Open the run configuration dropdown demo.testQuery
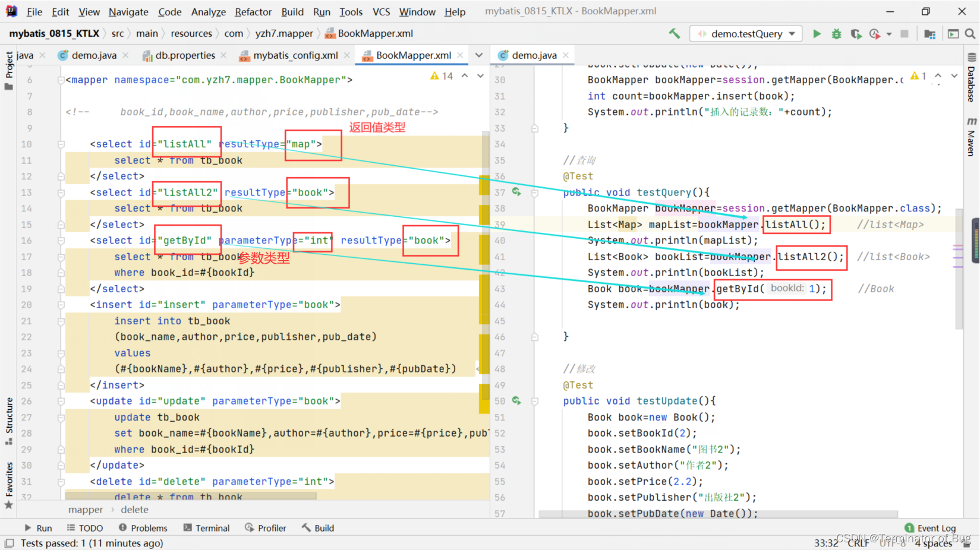Screen dimensions: 980x550 click(x=746, y=34)
